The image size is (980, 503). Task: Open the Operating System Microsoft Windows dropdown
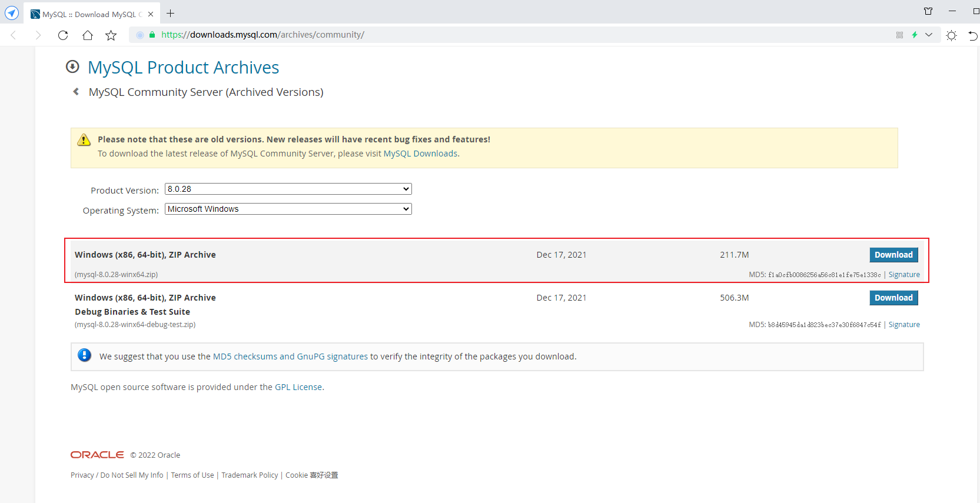288,209
